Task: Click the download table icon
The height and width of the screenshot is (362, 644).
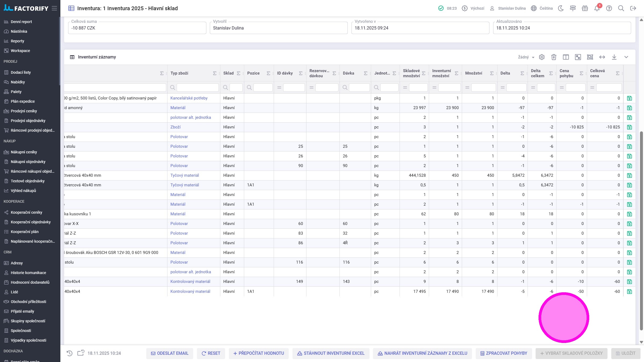Action: (x=614, y=57)
